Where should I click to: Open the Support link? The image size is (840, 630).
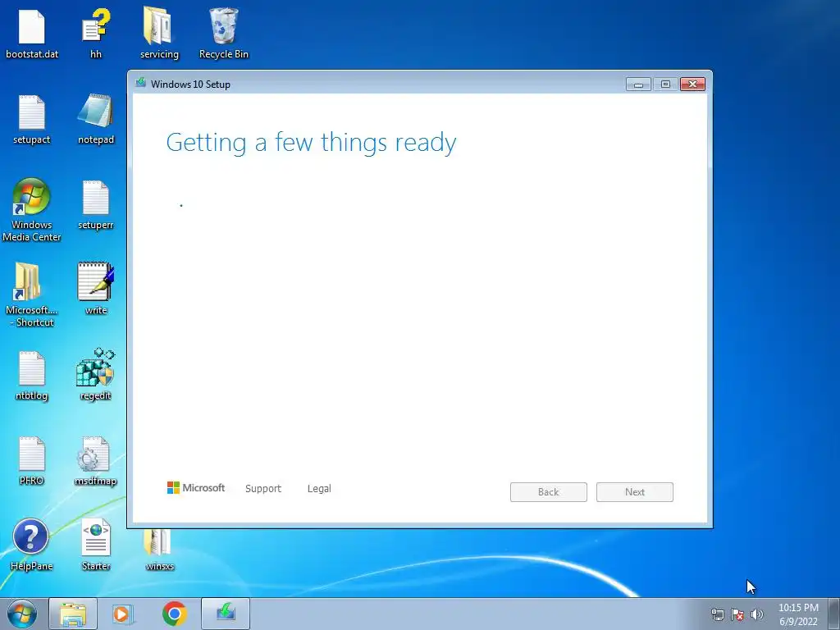[x=263, y=488]
